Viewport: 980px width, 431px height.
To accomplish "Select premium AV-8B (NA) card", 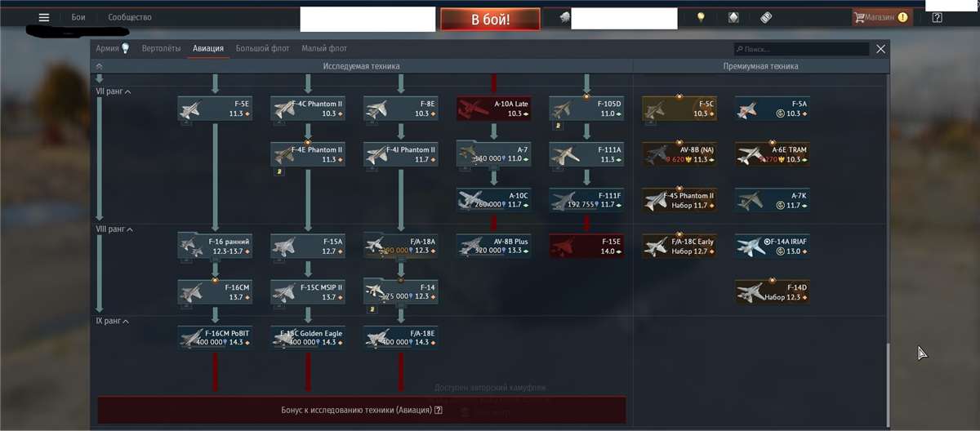I will click(x=679, y=154).
